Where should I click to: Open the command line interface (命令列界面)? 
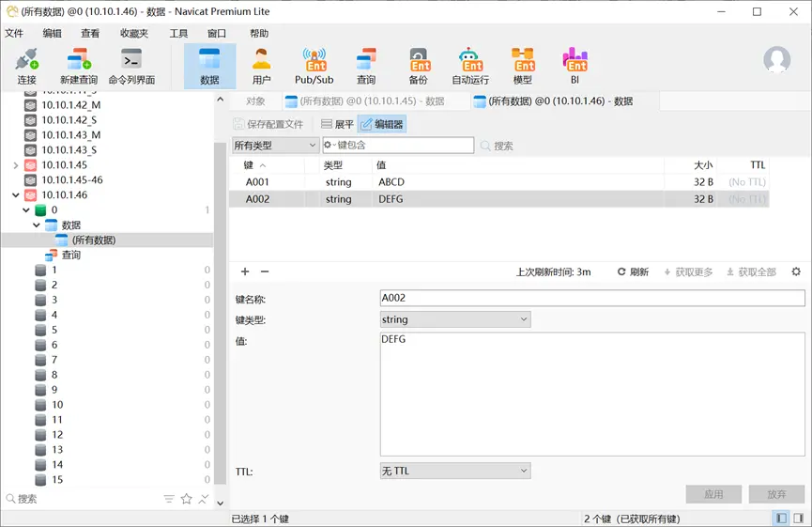pyautogui.click(x=131, y=66)
